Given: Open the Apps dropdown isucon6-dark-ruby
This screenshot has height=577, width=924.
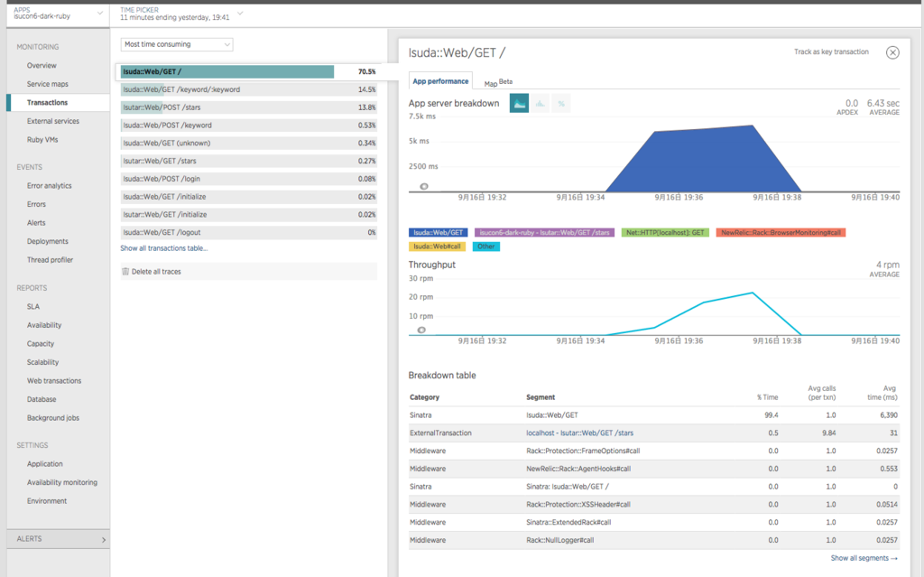Looking at the screenshot, I should click(58, 13).
